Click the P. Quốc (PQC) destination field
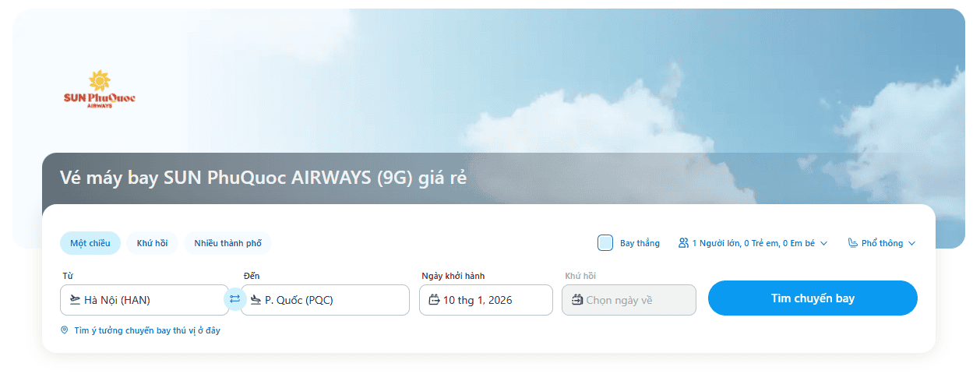This screenshot has height=374, width=980. click(x=331, y=300)
